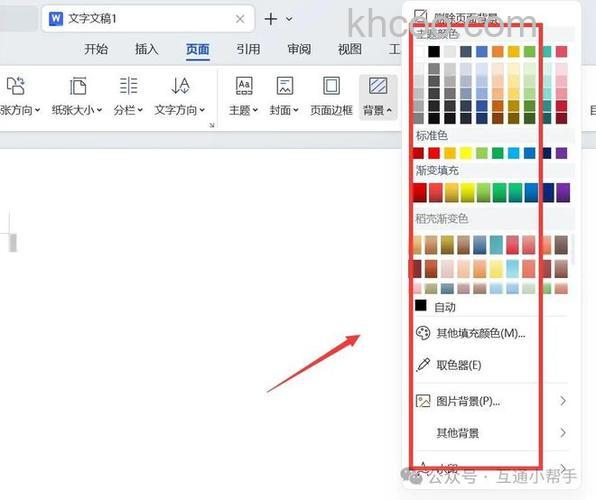Viewport: 596px width, 500px height.
Task: Pick red-pink theme color in top row
Action: click(x=561, y=51)
